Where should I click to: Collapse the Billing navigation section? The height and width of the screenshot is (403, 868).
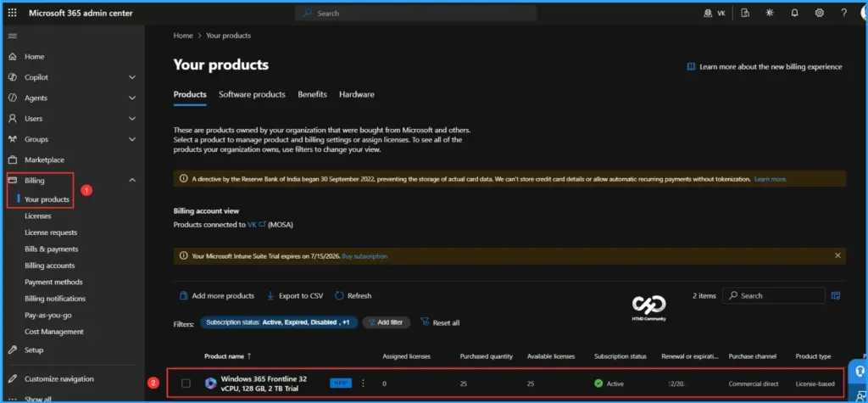pyautogui.click(x=132, y=180)
